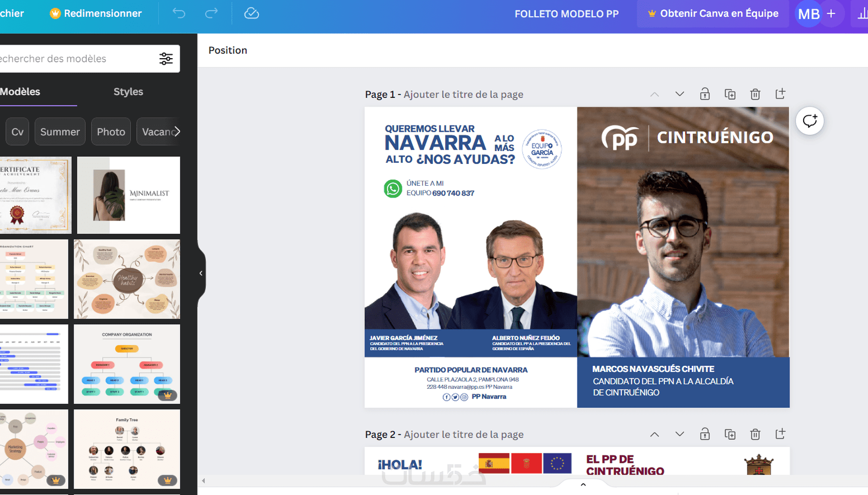Screen dimensions: 868x495
Task: Duplicate Page 1
Action: [730, 94]
